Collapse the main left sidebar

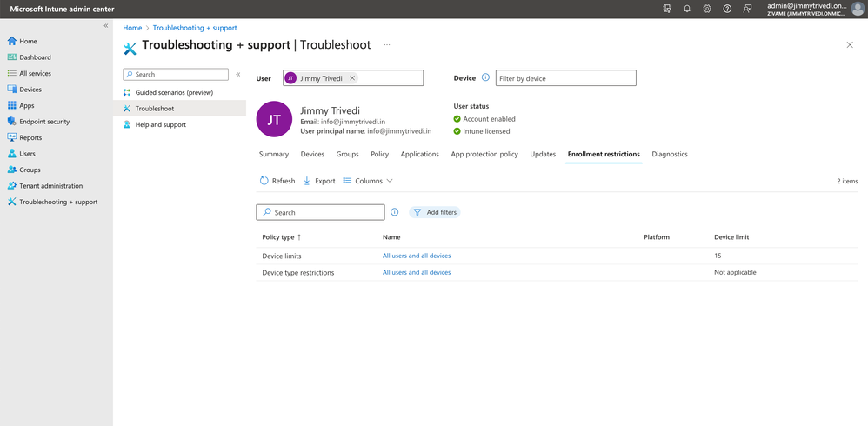106,26
